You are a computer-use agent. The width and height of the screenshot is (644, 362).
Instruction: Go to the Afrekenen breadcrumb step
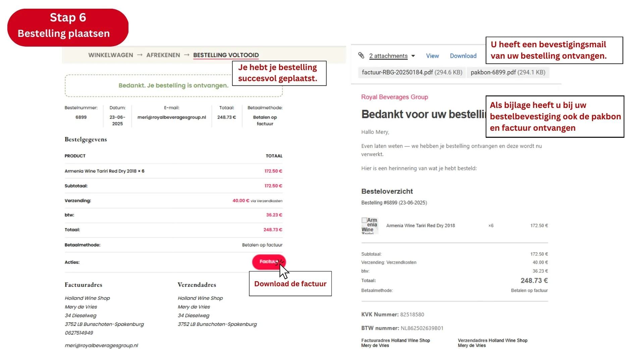pos(163,55)
